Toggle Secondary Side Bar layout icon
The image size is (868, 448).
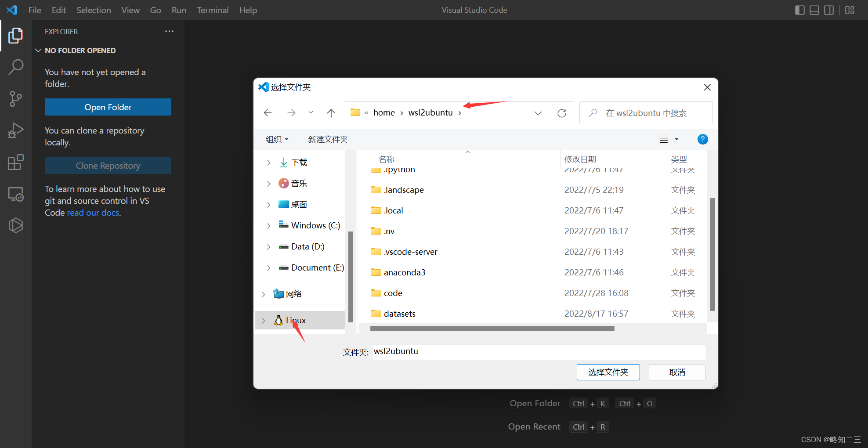coord(829,10)
